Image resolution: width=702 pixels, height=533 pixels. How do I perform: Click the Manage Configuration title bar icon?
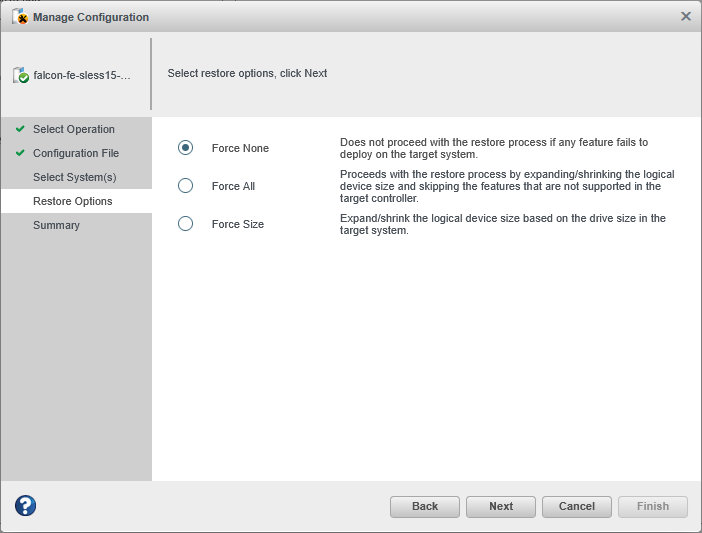click(x=20, y=17)
